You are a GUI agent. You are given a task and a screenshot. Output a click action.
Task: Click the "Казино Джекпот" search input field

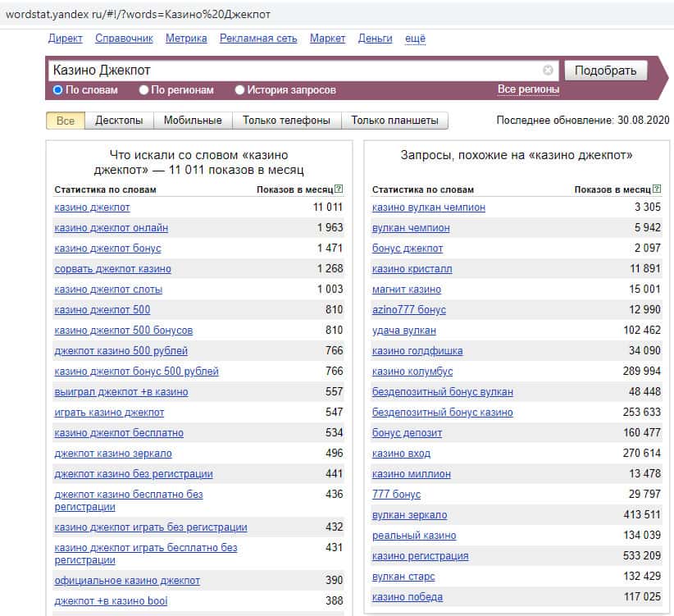(295, 71)
